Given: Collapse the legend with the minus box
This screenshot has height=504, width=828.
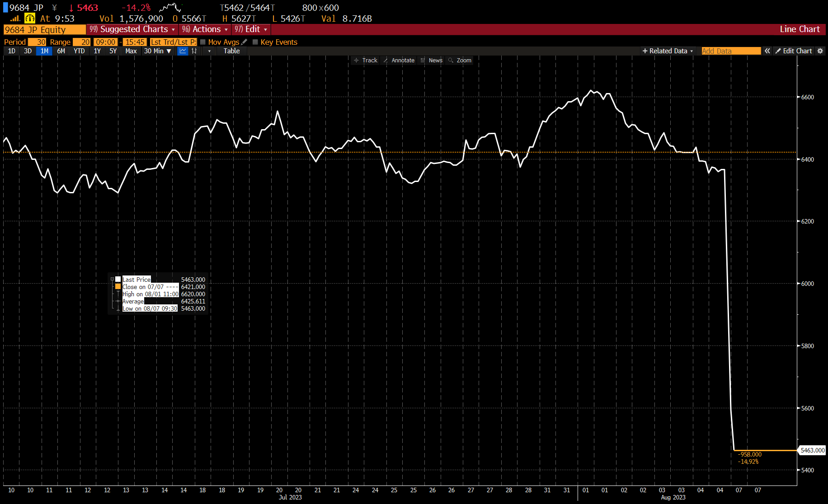Looking at the screenshot, I should point(113,280).
